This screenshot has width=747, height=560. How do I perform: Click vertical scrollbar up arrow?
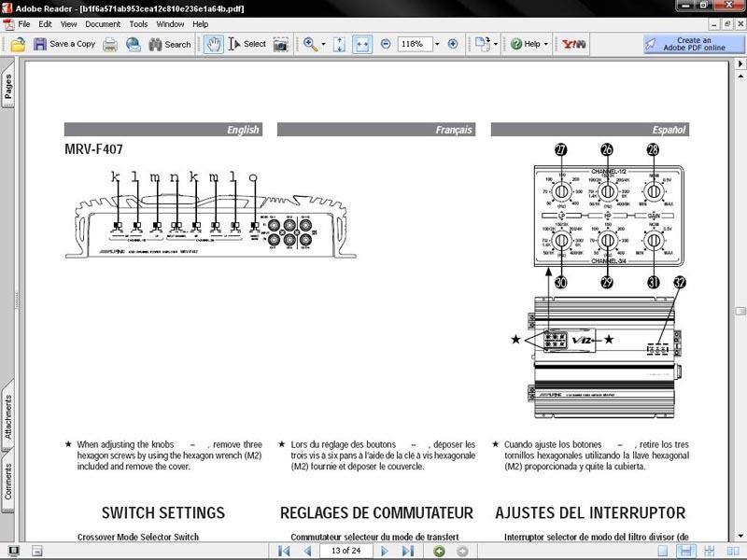pyautogui.click(x=740, y=76)
